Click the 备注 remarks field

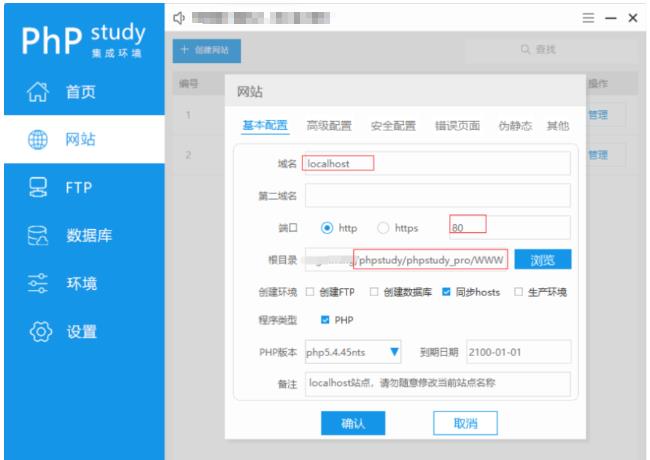pyautogui.click(x=438, y=383)
